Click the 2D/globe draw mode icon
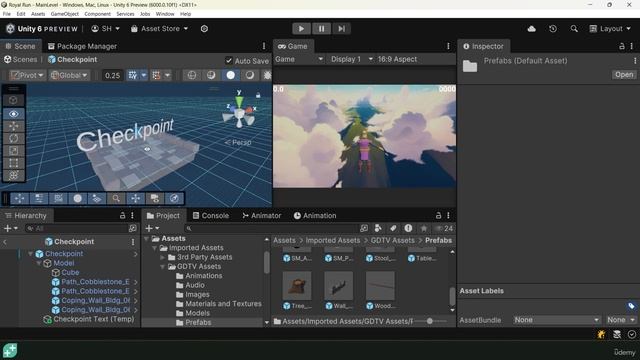The image size is (640, 360). click(192, 75)
